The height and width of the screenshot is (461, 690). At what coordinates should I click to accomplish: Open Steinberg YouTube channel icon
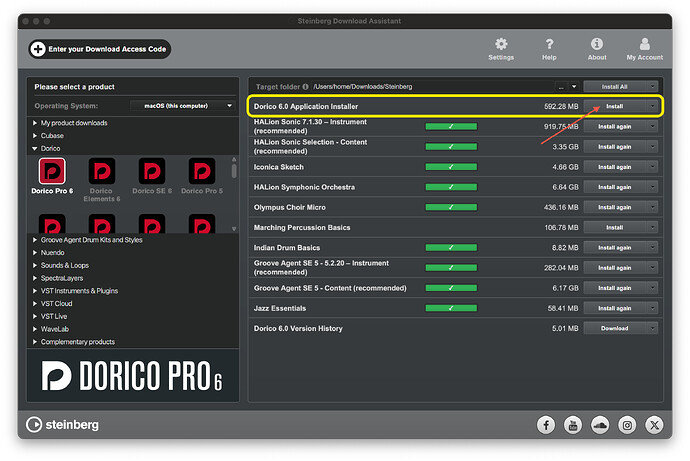[x=573, y=425]
